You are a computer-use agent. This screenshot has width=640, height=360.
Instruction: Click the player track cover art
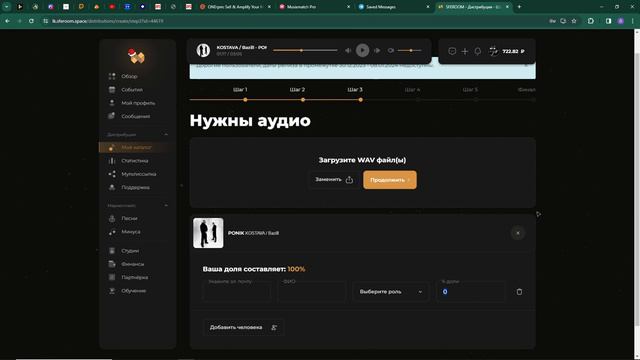[x=203, y=50]
